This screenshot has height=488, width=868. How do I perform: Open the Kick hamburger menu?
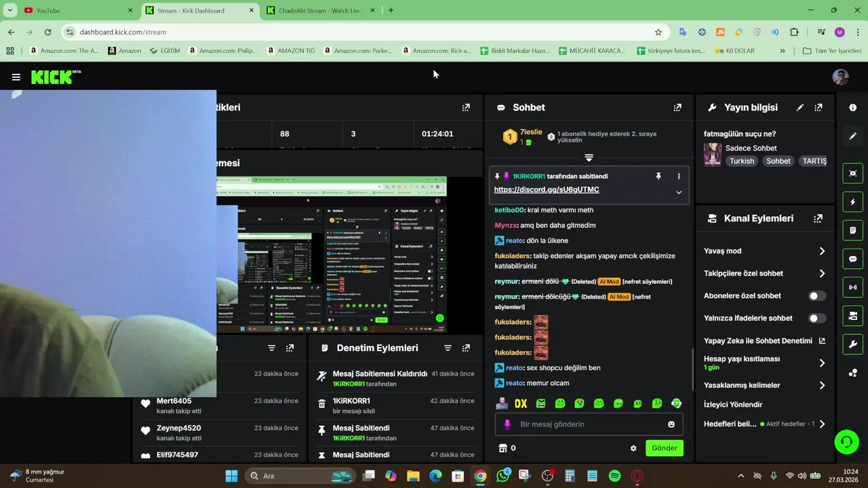(16, 77)
